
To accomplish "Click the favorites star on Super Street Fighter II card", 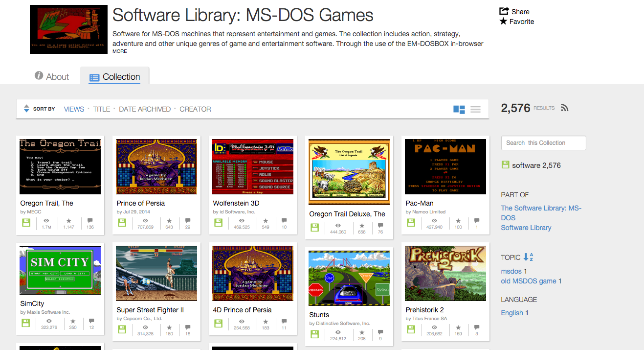I will (x=169, y=327).
